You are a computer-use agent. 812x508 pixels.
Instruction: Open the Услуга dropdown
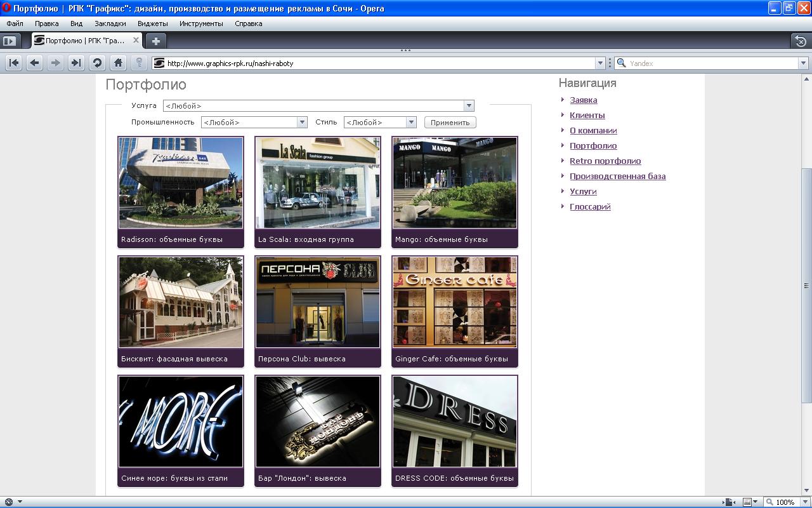tap(469, 106)
